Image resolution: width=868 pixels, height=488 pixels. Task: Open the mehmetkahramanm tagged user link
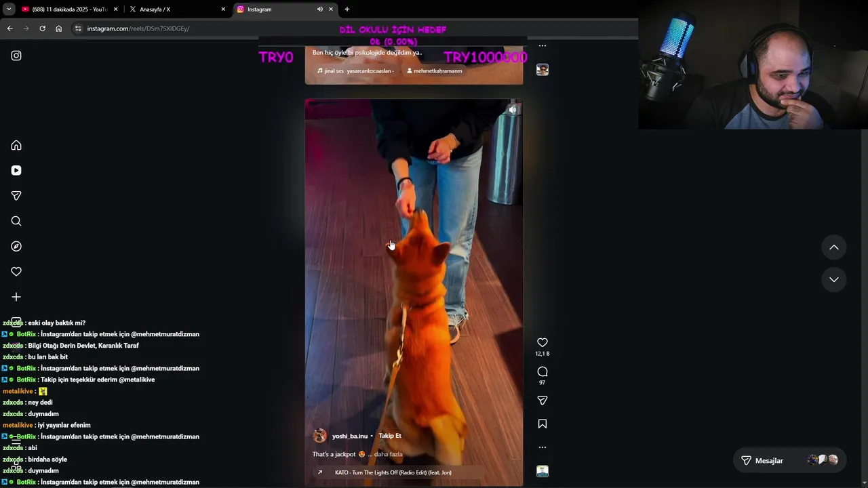click(x=434, y=70)
